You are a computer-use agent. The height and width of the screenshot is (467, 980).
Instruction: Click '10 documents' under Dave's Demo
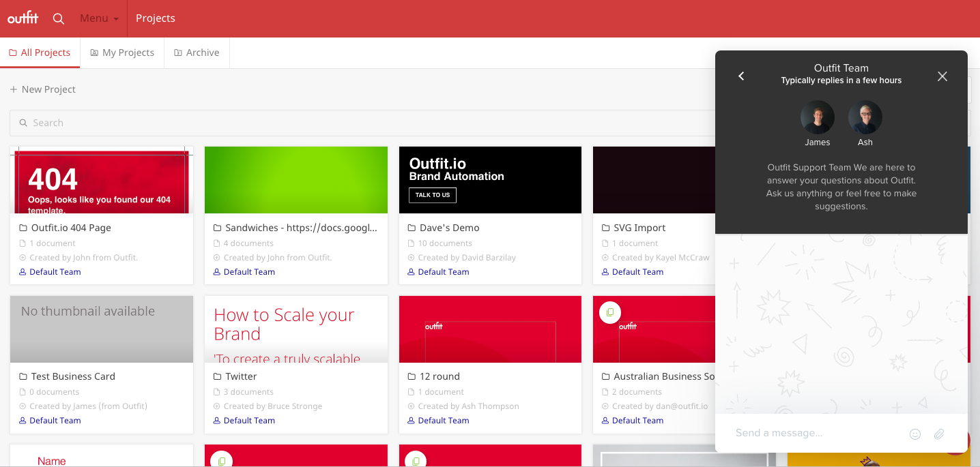[445, 243]
